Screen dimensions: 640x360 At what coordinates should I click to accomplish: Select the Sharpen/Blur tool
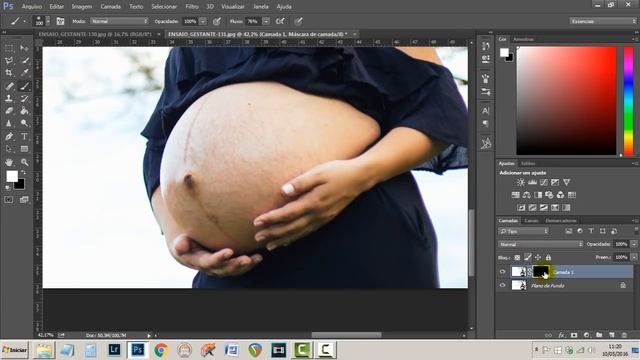(9, 123)
